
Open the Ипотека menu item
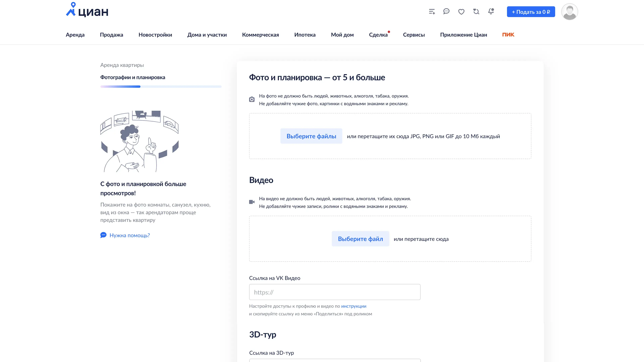click(x=305, y=35)
